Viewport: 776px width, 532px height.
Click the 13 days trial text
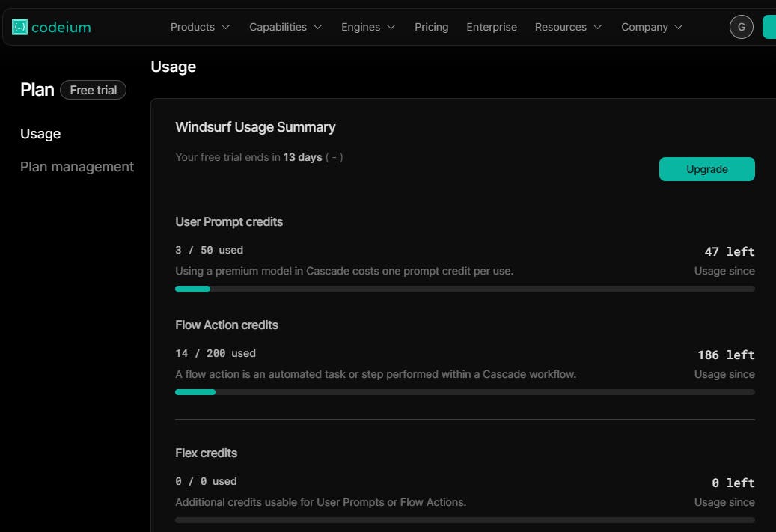coord(302,157)
